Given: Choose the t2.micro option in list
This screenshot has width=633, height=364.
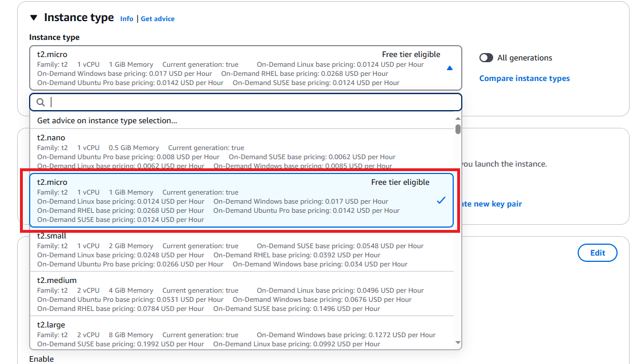Looking at the screenshot, I should click(x=242, y=201).
